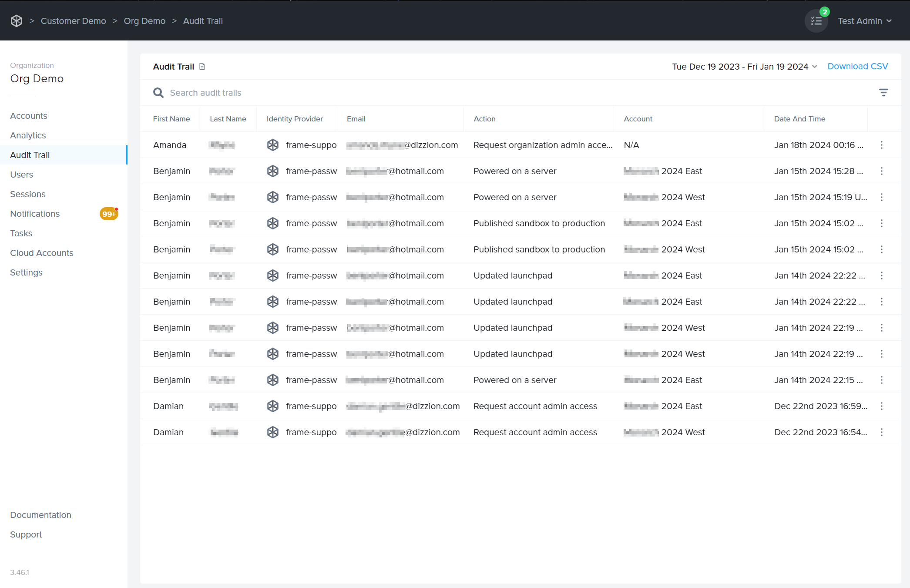Click the Action column header
This screenshot has height=588, width=910.
(x=484, y=119)
